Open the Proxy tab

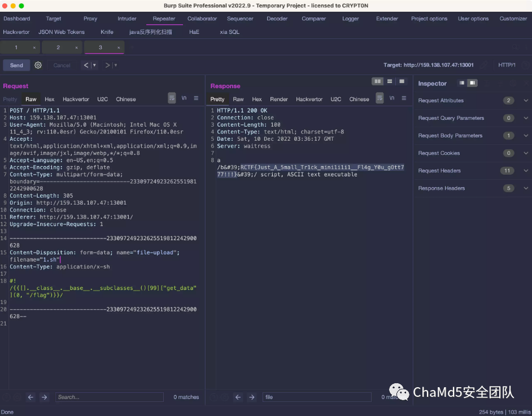pyautogui.click(x=90, y=19)
